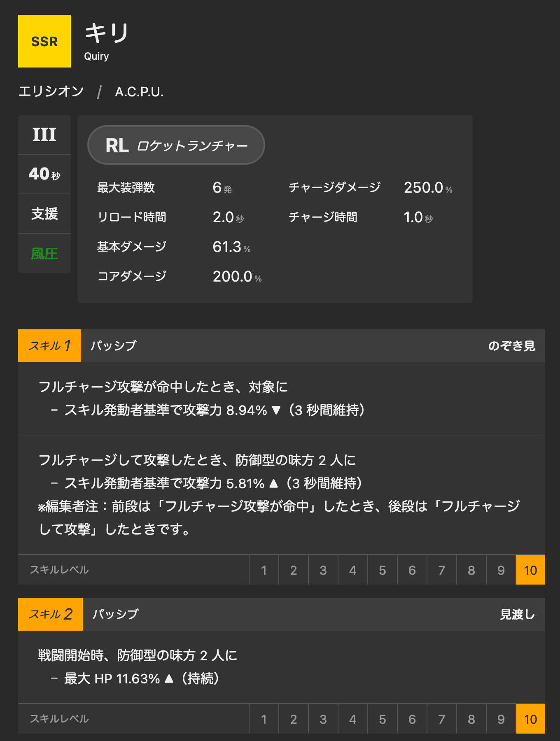The image size is (560, 741).
Task: Click the RL ロケットランチャー weapon badge
Action: pos(176,145)
